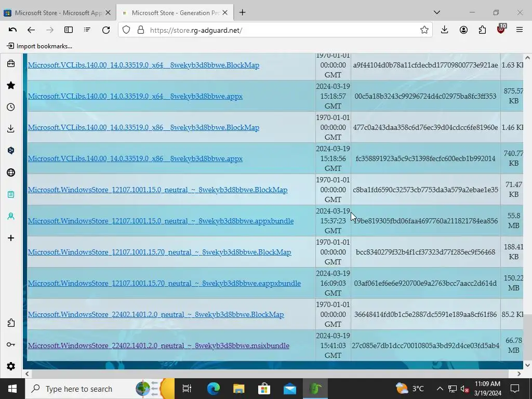Open WindowsStore 12107.1001.15.0 BlockMap link

[157, 190]
